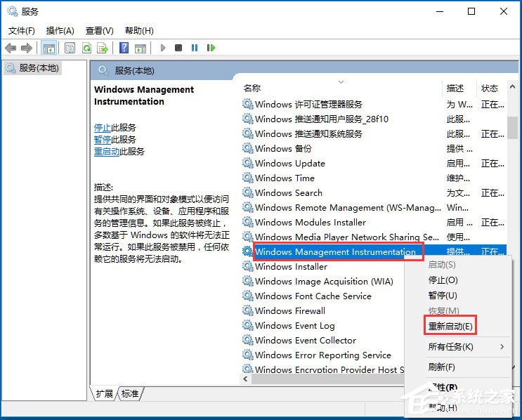Select the Windows Modules Installer service
Screen dimensions: 522x420
pyautogui.click(x=311, y=223)
